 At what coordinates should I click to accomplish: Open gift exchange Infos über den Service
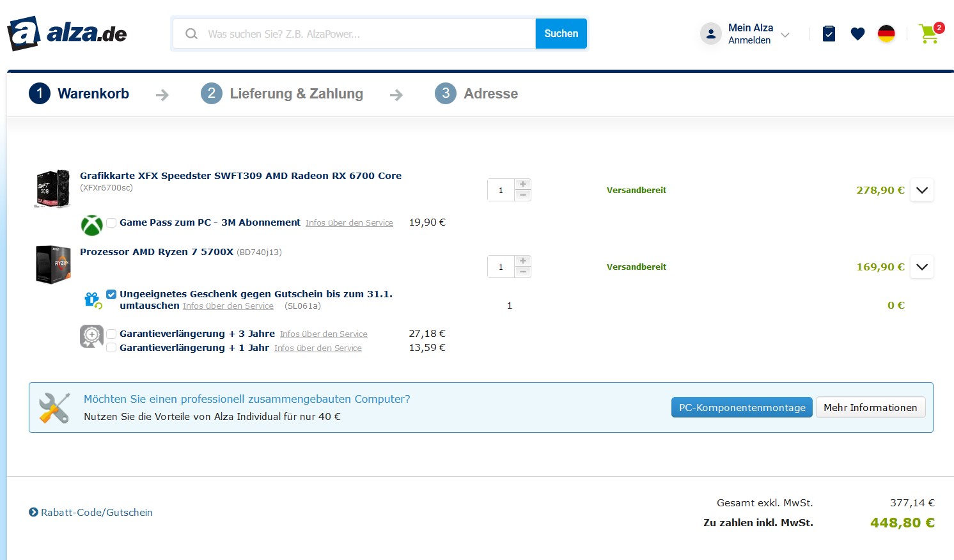[228, 306]
